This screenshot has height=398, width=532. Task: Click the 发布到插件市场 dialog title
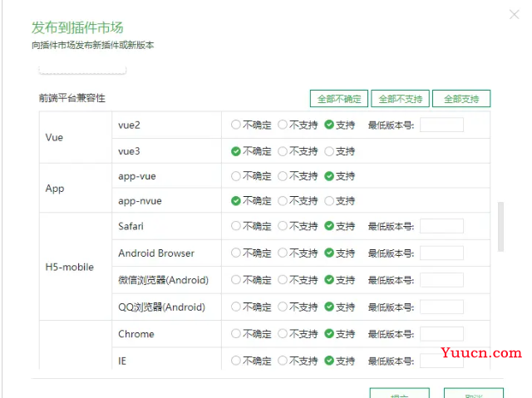click(77, 27)
